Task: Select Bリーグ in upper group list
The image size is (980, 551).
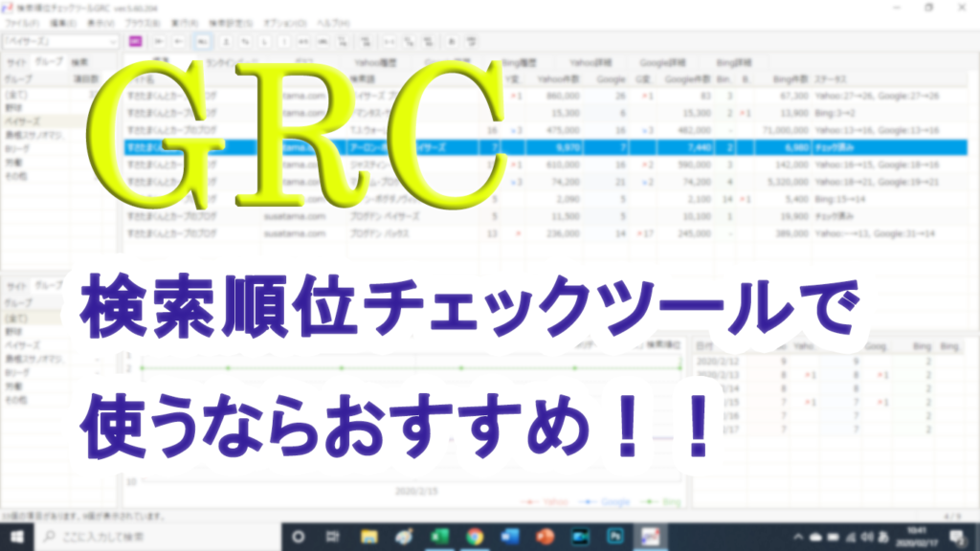Action: coord(17,148)
